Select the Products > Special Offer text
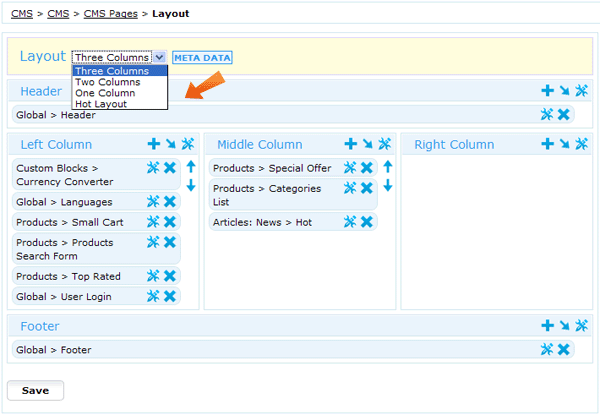Viewport: 600px width, 415px height. tap(272, 168)
